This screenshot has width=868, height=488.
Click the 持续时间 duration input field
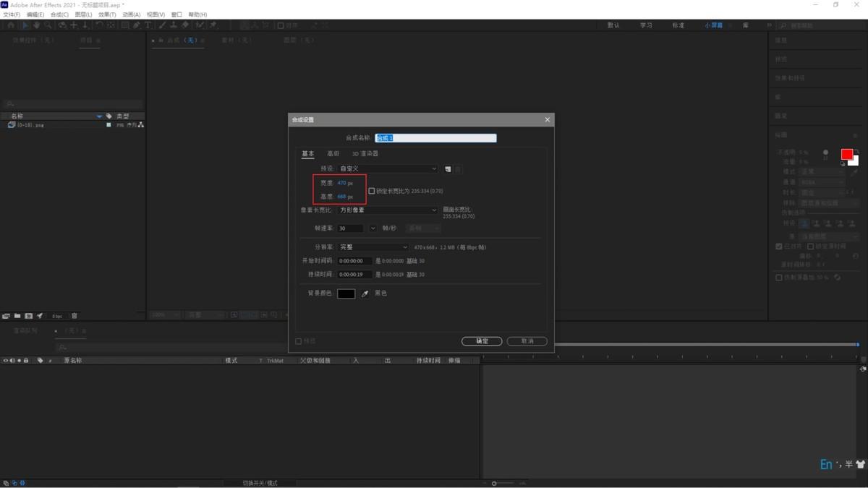click(354, 275)
